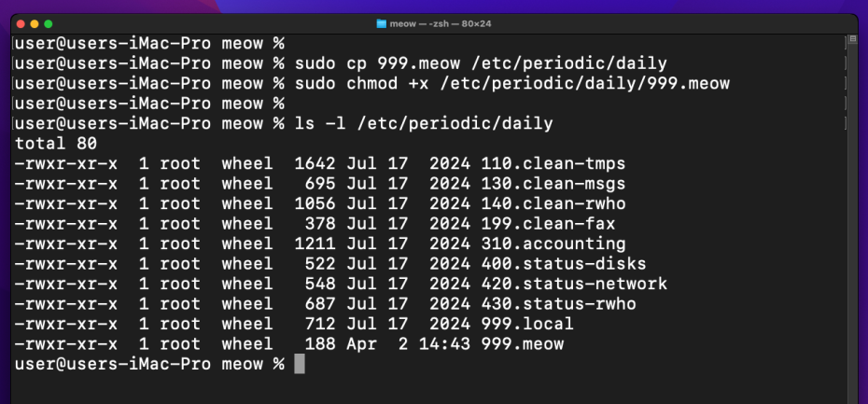Click the split pane icon at top-right
This screenshot has width=868, height=404.
pyautogui.click(x=849, y=42)
